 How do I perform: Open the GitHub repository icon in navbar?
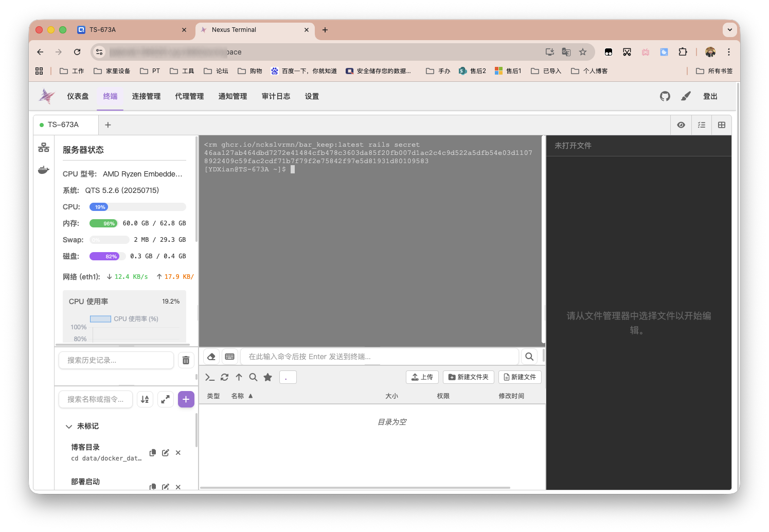pyautogui.click(x=665, y=96)
